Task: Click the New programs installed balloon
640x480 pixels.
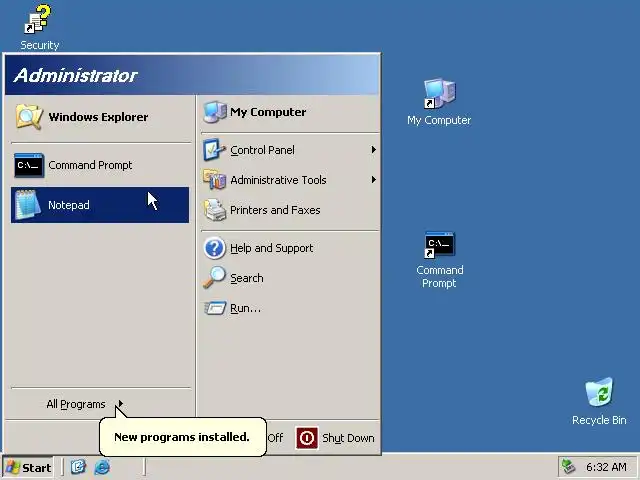Action: click(183, 437)
